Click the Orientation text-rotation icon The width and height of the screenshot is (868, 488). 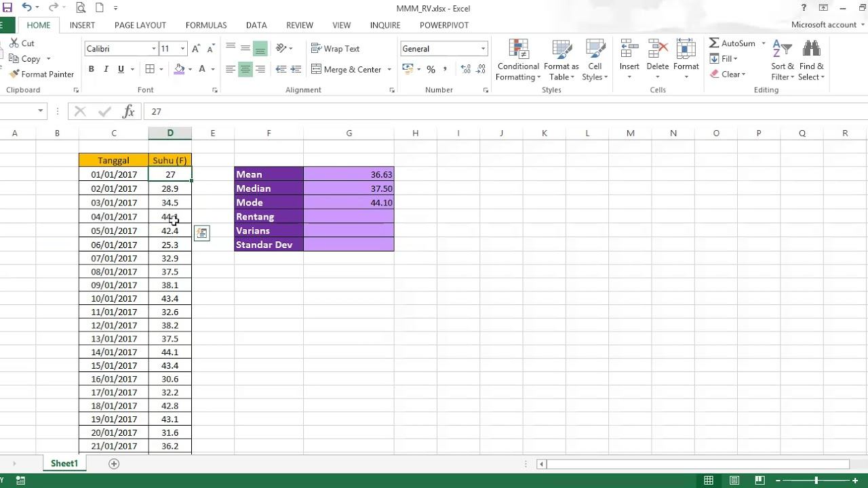tap(281, 48)
